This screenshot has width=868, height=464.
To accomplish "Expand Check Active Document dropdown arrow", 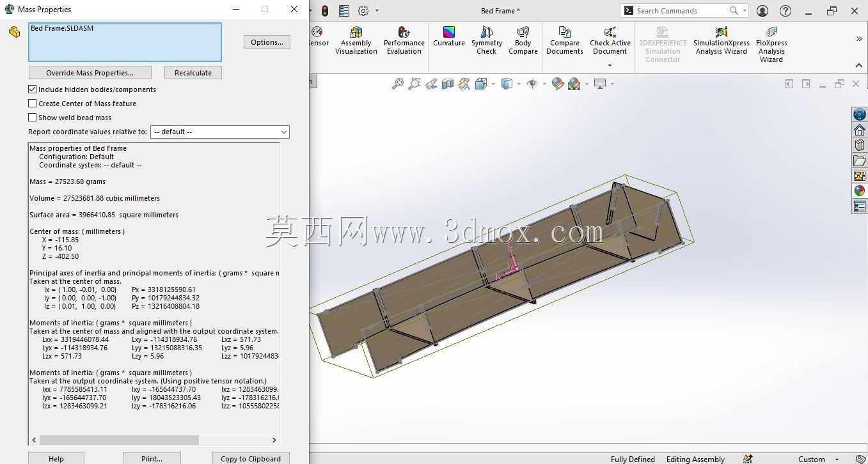I will point(610,65).
